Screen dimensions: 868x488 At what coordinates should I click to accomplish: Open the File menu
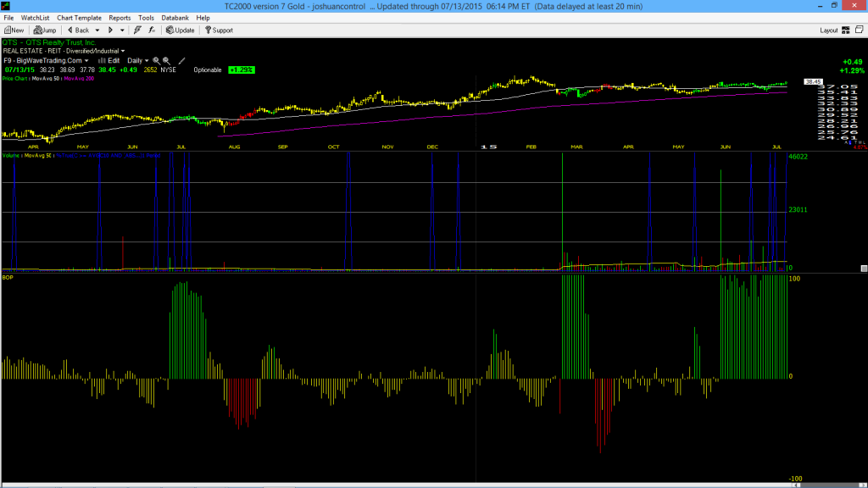point(8,18)
